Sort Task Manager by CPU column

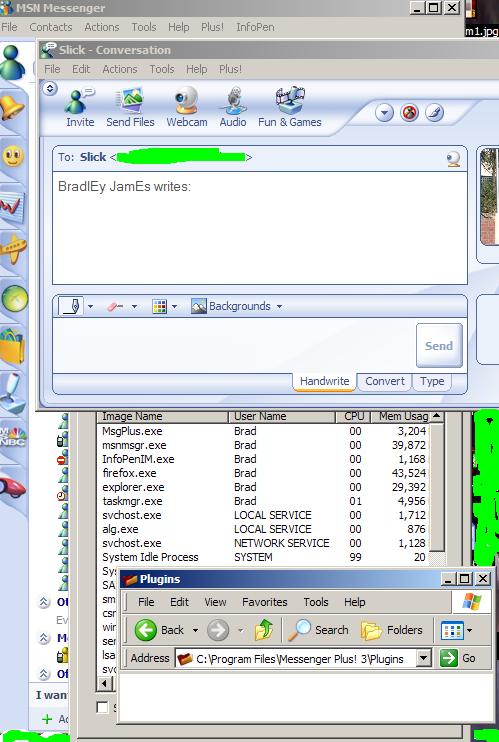pyautogui.click(x=354, y=416)
